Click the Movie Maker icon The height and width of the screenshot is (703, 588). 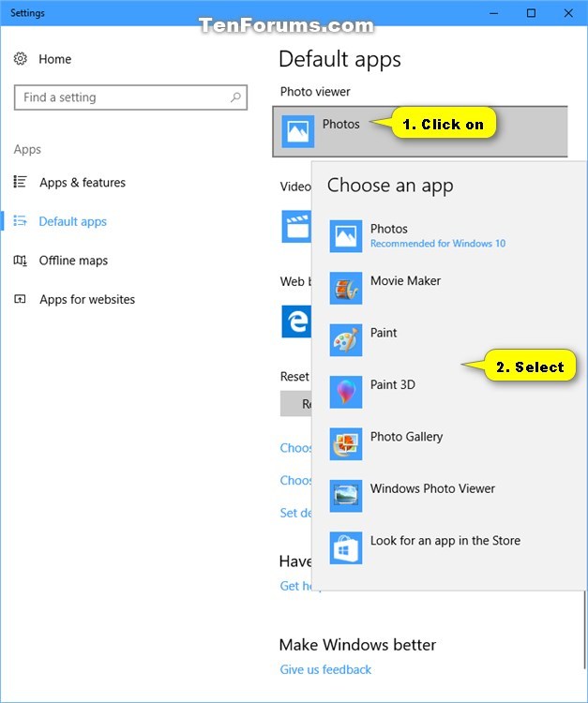coord(346,288)
